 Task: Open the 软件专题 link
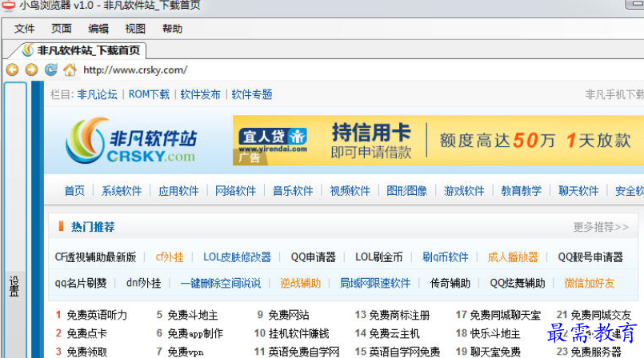click(252, 95)
